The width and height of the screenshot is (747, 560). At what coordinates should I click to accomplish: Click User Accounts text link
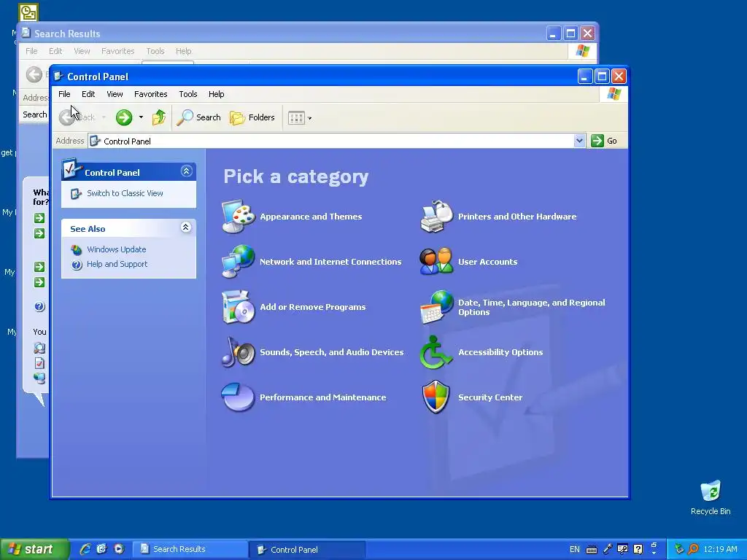[487, 262]
